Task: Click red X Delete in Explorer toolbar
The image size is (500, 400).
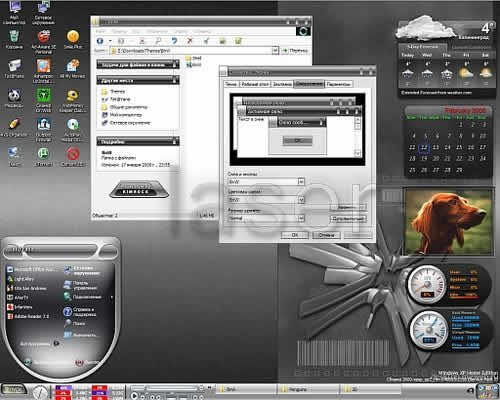Action: pos(190,41)
